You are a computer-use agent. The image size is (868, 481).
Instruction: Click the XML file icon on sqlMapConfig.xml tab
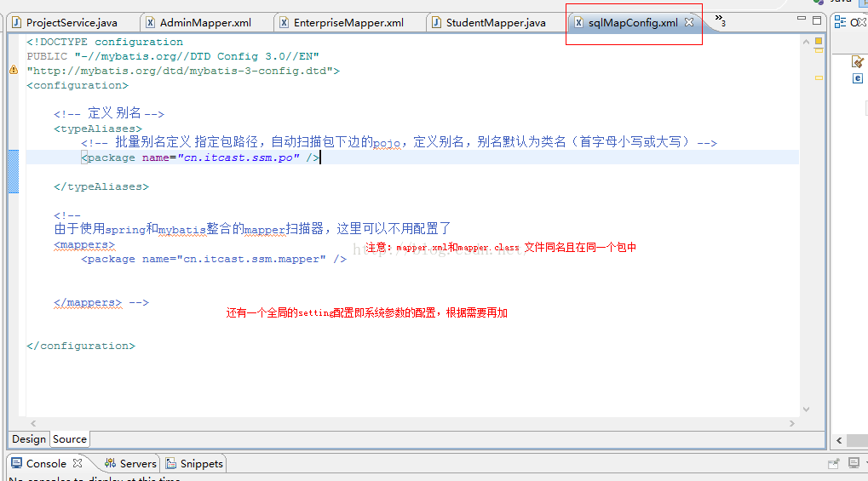[x=578, y=23]
